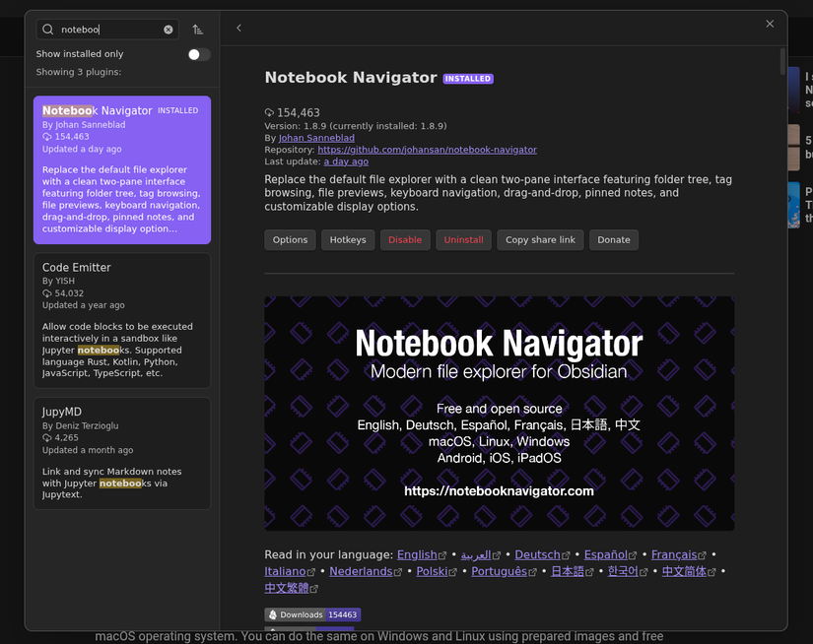The width and height of the screenshot is (813, 644).
Task: Click the Donate button
Action: pyautogui.click(x=613, y=239)
